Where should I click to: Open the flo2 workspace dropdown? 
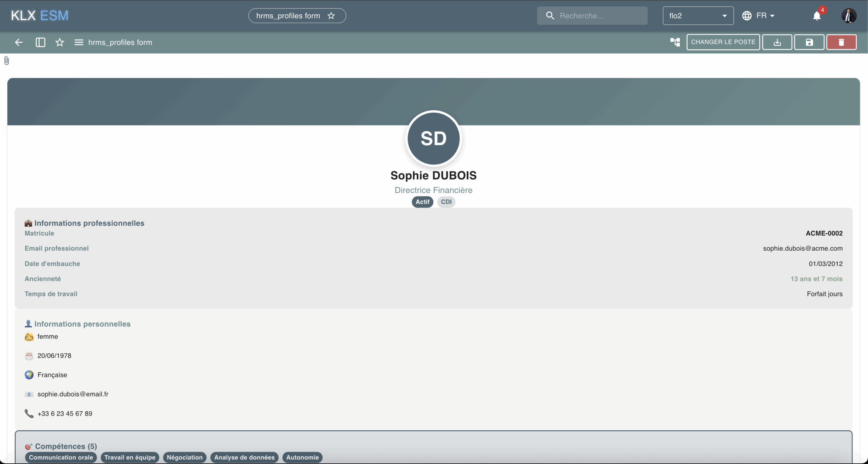click(x=698, y=16)
